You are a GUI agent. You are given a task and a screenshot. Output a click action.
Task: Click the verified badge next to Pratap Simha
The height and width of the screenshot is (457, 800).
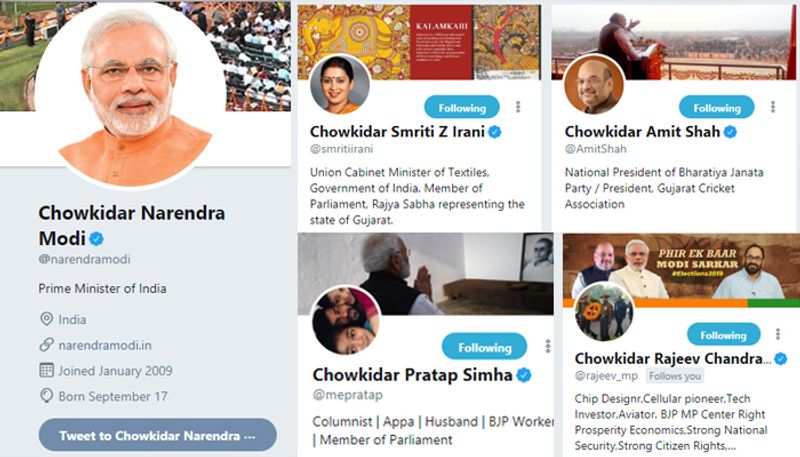coord(523,375)
